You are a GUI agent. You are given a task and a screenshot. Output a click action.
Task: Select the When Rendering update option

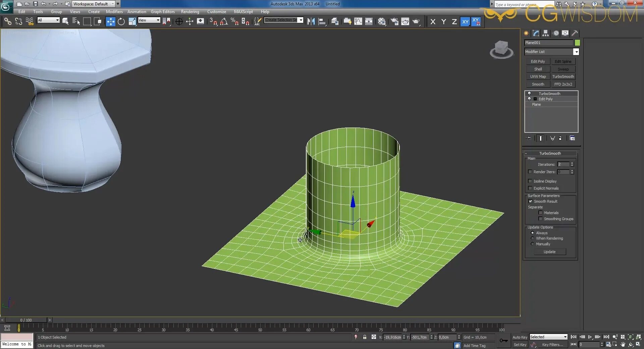point(532,238)
